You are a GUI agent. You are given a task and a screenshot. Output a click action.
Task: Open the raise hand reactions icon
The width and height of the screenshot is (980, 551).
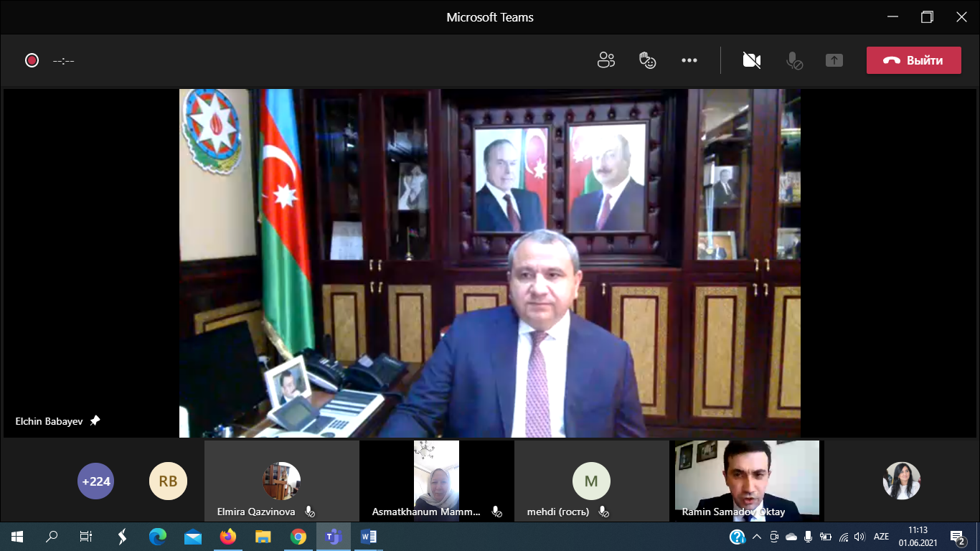pos(648,60)
